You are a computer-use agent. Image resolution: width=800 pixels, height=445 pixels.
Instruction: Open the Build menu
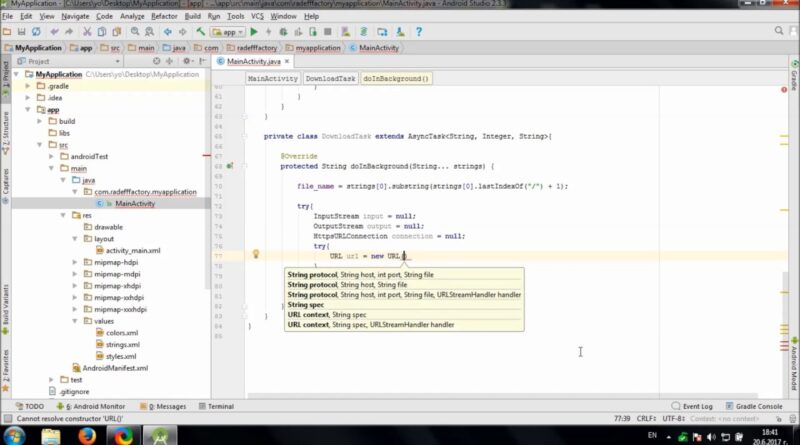[x=192, y=16]
